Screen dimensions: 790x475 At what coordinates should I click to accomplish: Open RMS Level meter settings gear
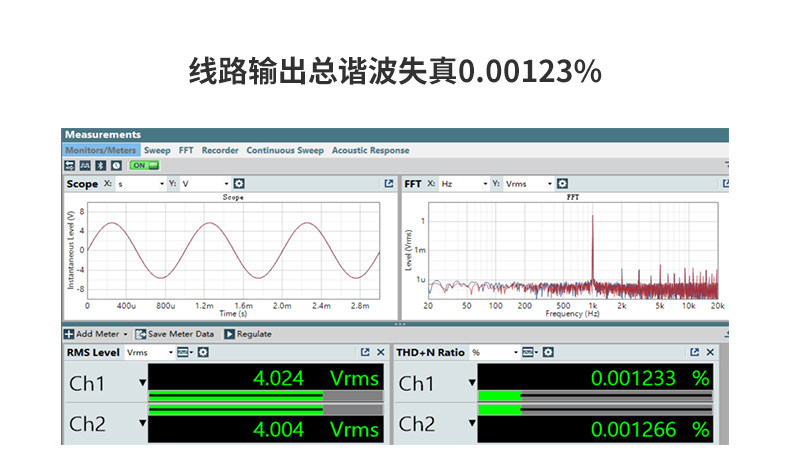[203, 352]
